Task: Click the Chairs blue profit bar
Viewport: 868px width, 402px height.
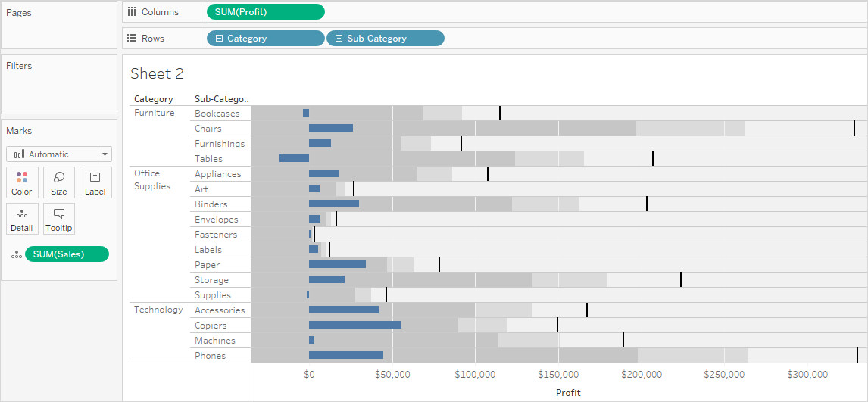Action: point(330,128)
